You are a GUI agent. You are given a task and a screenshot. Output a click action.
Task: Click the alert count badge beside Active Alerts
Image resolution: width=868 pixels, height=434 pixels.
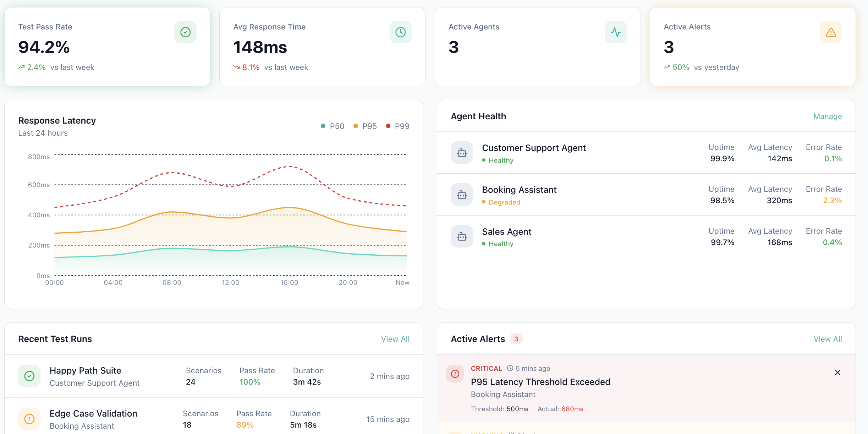pyautogui.click(x=516, y=339)
